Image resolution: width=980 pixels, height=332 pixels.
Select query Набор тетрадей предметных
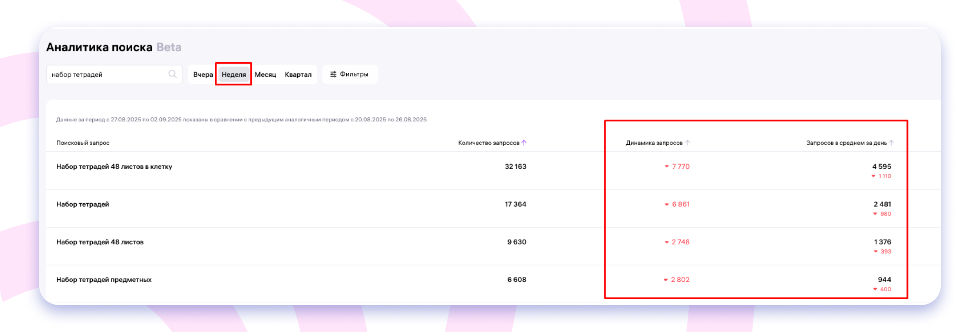pyautogui.click(x=104, y=280)
